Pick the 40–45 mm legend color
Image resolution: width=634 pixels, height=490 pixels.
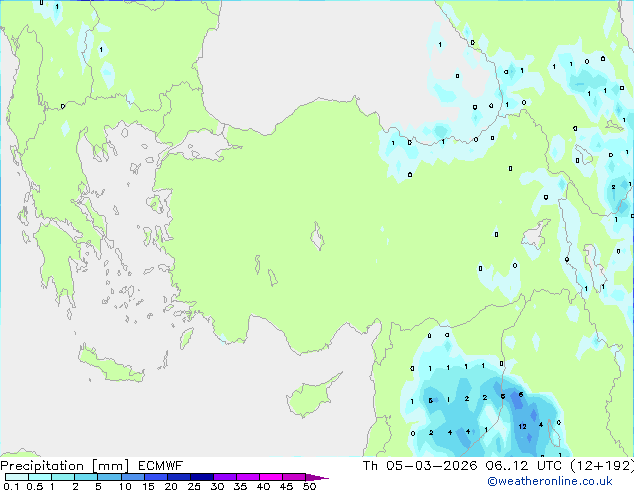point(271,477)
